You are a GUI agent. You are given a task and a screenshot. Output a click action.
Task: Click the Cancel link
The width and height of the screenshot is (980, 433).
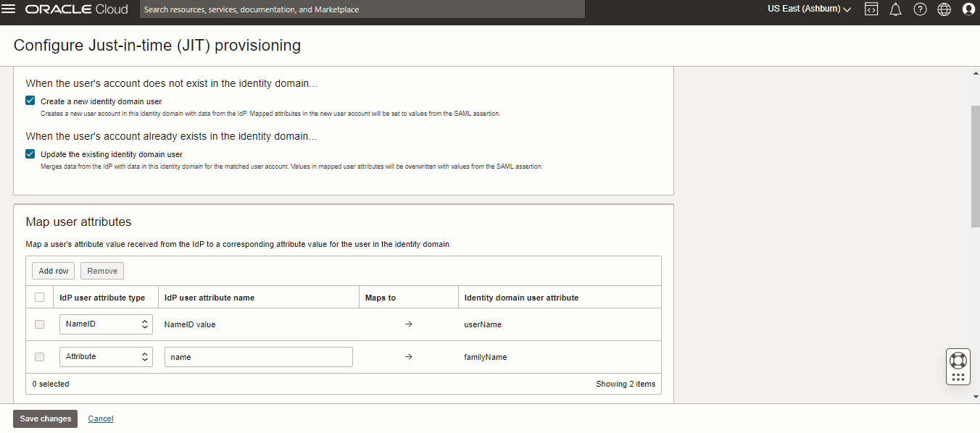pyautogui.click(x=100, y=419)
